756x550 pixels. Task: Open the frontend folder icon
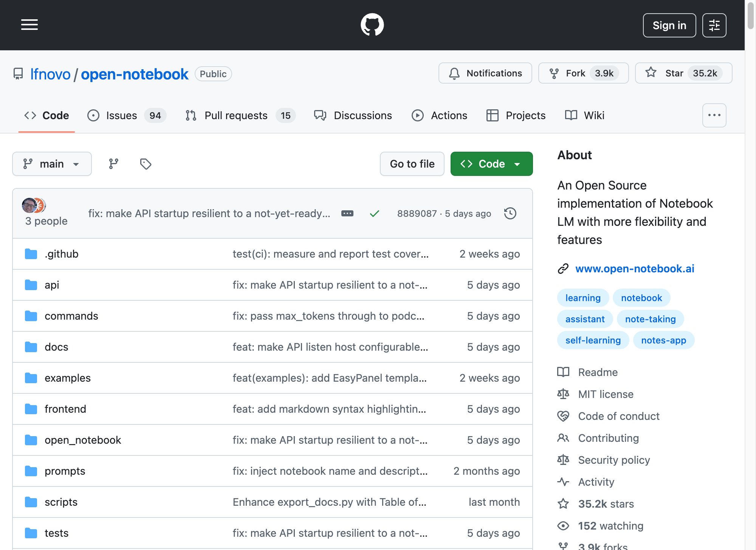coord(31,409)
